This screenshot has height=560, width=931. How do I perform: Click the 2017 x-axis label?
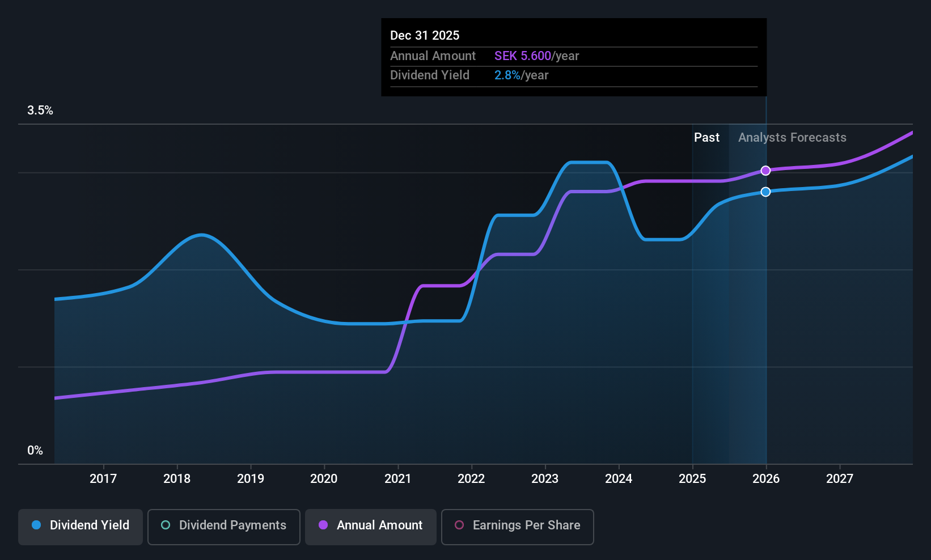coord(103,479)
